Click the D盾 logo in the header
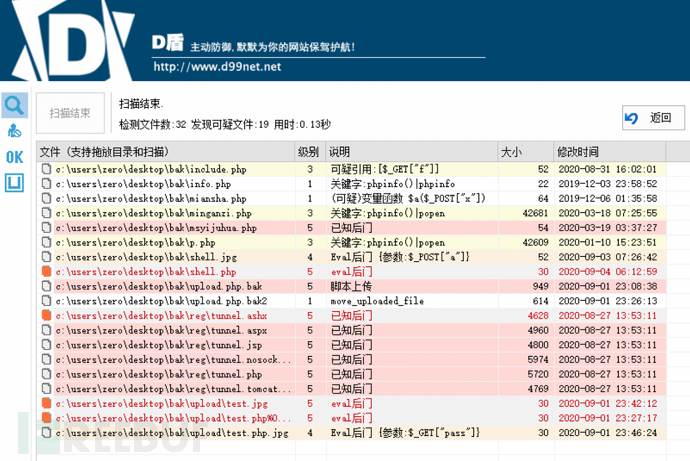 (73, 40)
